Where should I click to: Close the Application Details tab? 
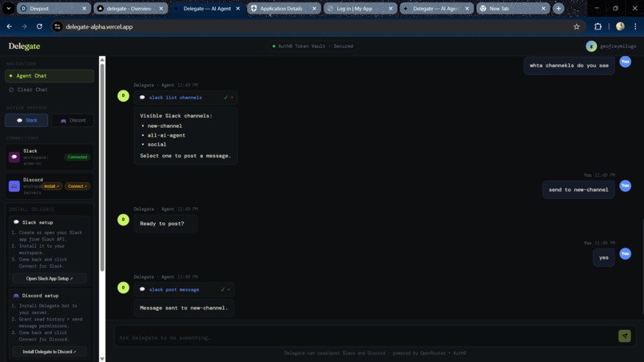[x=314, y=8]
